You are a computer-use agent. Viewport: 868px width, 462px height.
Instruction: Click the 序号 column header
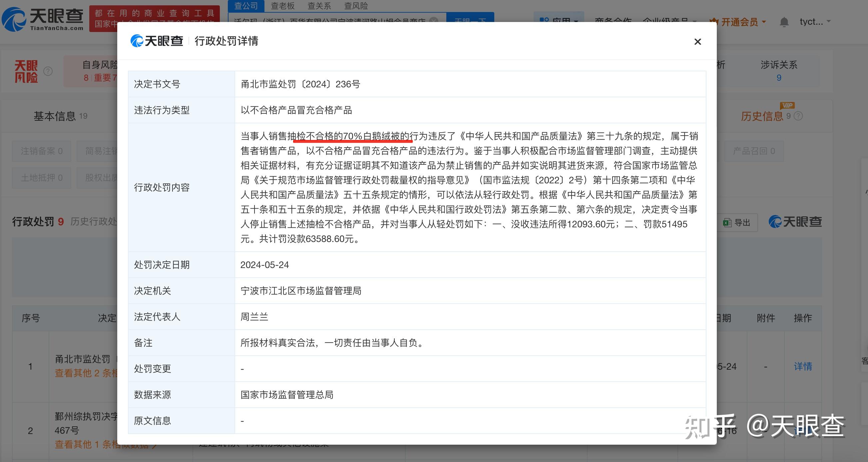pos(31,318)
